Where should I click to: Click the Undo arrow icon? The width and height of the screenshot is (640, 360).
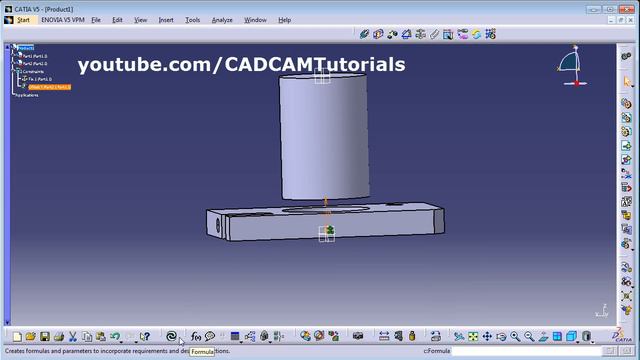pyautogui.click(x=115, y=336)
